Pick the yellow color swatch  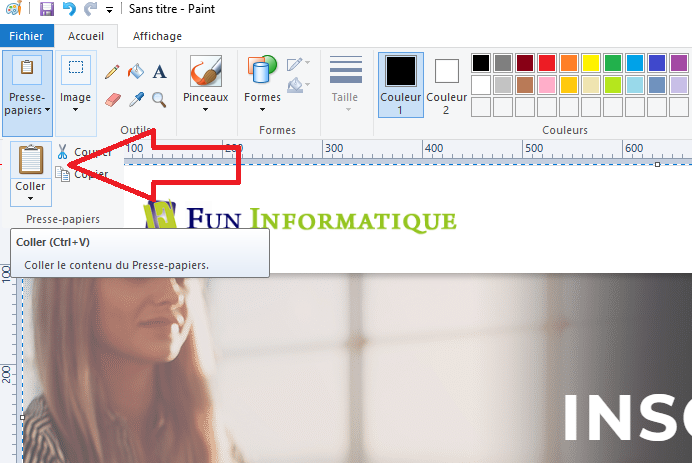[x=591, y=63]
